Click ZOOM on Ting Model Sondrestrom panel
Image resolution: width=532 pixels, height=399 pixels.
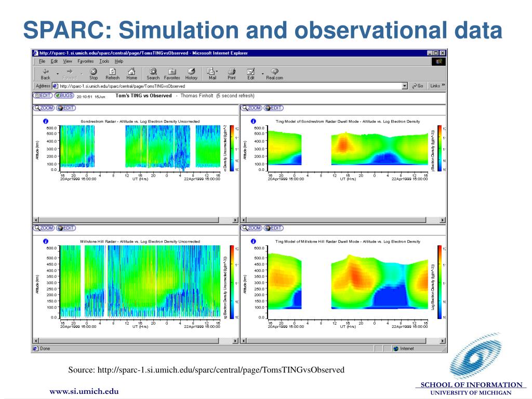(x=251, y=108)
